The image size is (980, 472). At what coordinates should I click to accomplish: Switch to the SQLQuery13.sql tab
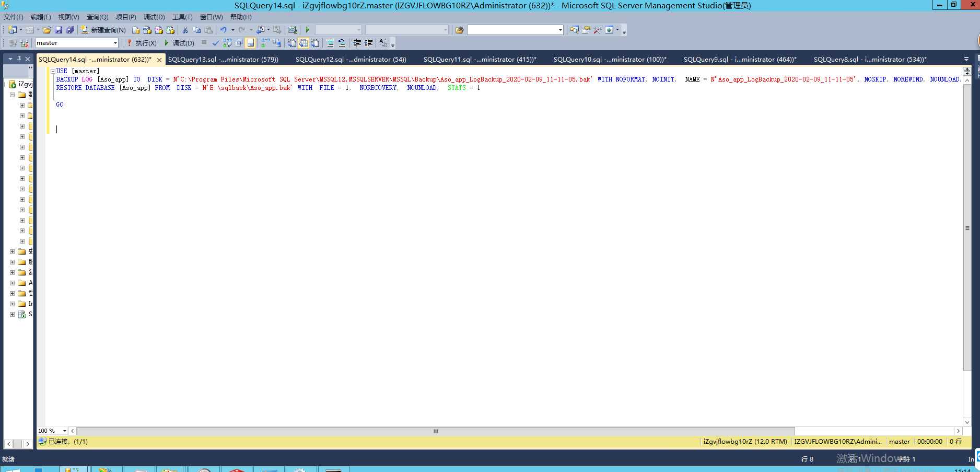click(223, 60)
